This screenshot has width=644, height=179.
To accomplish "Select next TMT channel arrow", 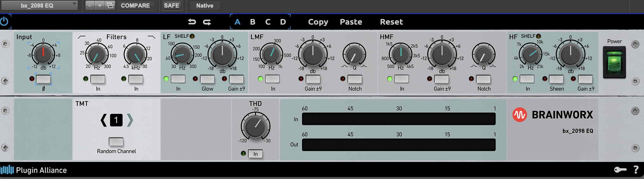I will [130, 120].
